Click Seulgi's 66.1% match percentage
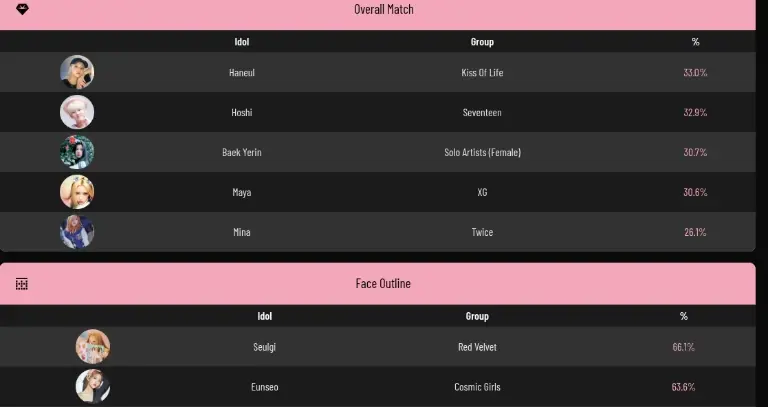768x407 pixels. 684,347
